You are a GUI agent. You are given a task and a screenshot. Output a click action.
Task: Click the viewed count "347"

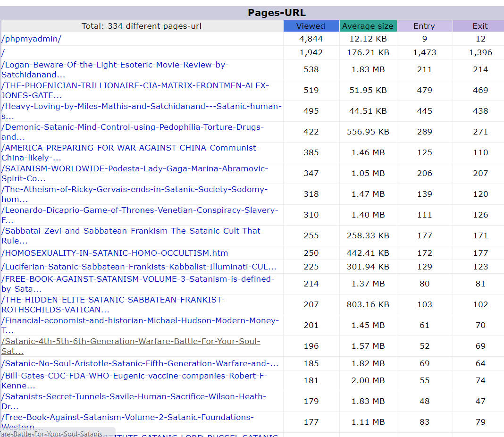(311, 173)
